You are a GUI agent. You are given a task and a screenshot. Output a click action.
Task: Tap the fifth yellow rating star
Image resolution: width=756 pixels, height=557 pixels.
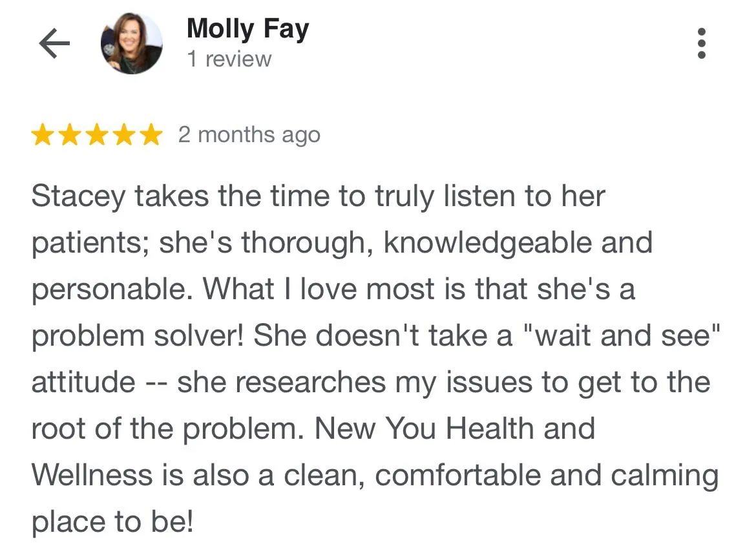point(150,135)
